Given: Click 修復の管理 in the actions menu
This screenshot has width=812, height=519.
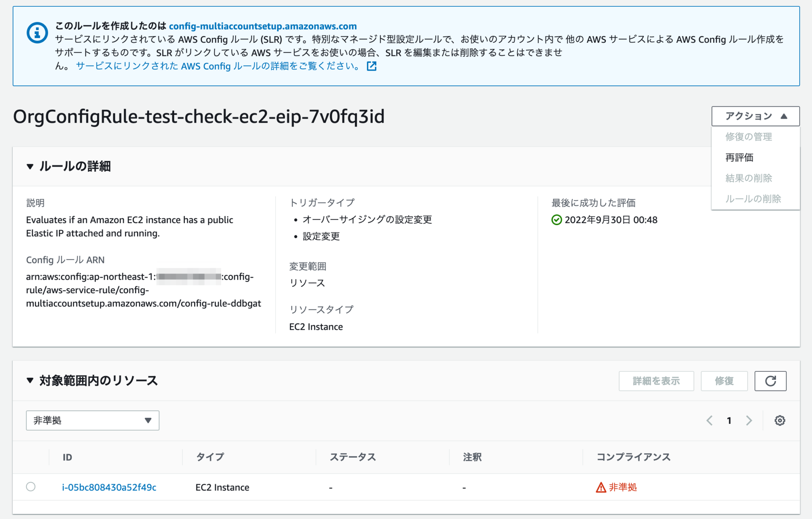Looking at the screenshot, I should coord(749,136).
